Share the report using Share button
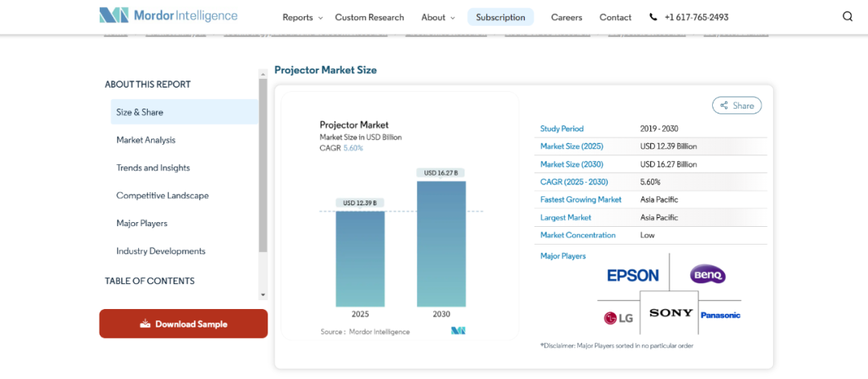Screen dimensions: 868x379 pos(736,105)
